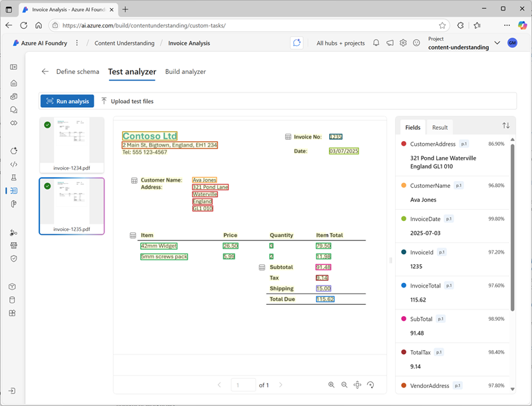The image size is (532, 406).
Task: Click the highlighted 115.62 total value
Action: click(325, 299)
